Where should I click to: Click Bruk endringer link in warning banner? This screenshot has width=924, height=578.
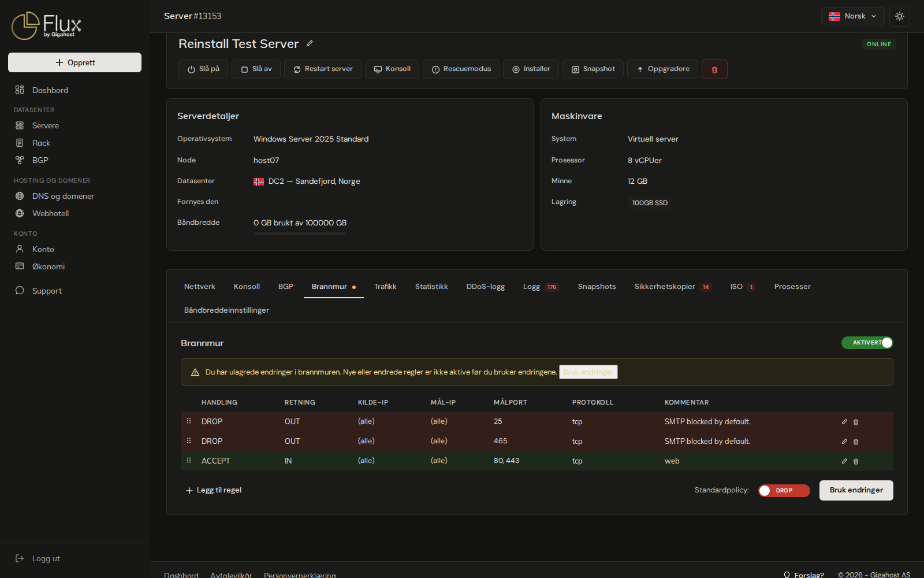pyautogui.click(x=588, y=372)
